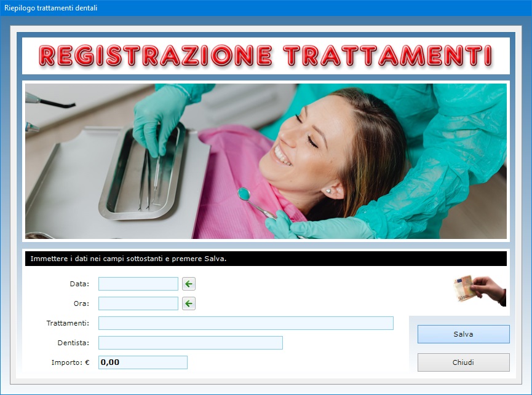Image resolution: width=532 pixels, height=395 pixels.
Task: Click the 'Trattamenti:' label
Action: point(68,323)
